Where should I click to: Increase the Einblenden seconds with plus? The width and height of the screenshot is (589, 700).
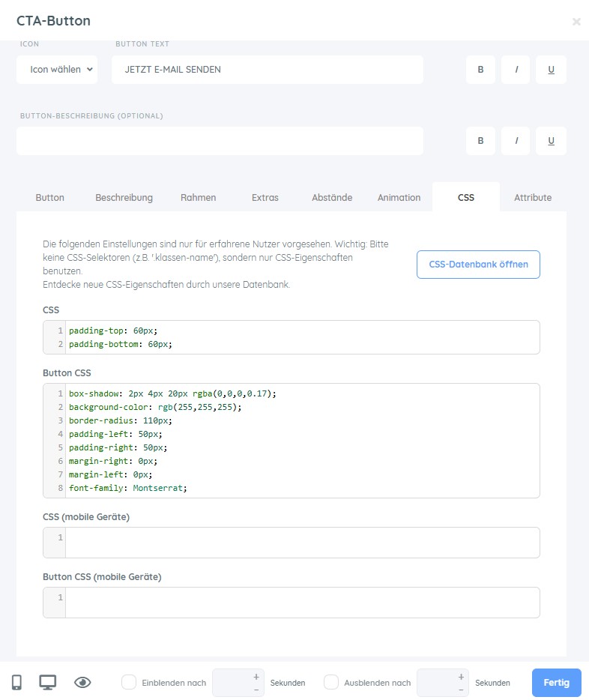tap(256, 677)
